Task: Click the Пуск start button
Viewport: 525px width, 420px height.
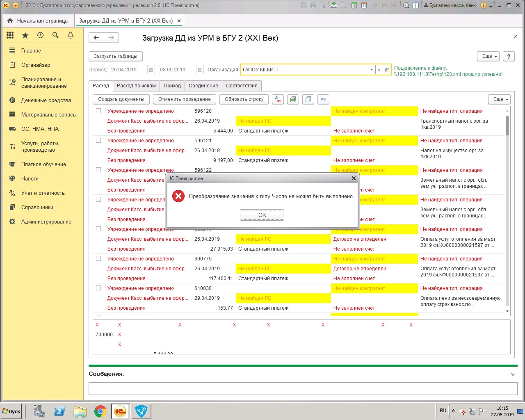Action: point(11,411)
